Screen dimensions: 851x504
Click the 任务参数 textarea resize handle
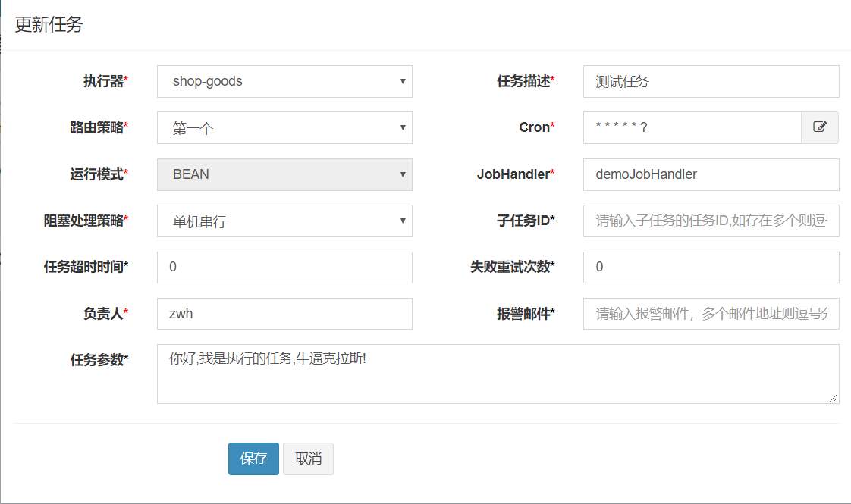pyautogui.click(x=833, y=398)
